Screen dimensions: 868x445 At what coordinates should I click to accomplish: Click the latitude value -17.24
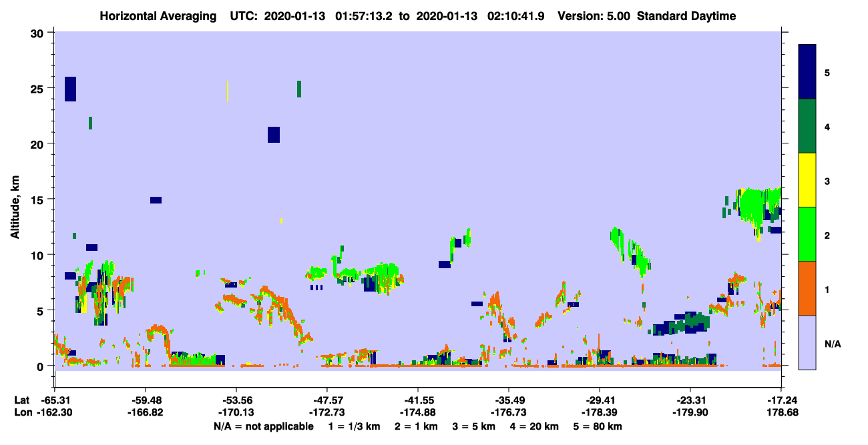781,400
